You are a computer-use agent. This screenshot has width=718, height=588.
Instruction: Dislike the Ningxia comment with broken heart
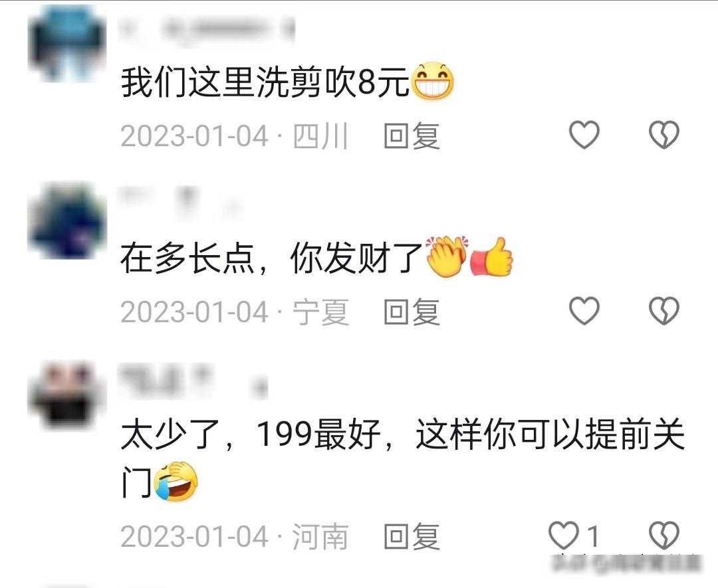pyautogui.click(x=664, y=311)
